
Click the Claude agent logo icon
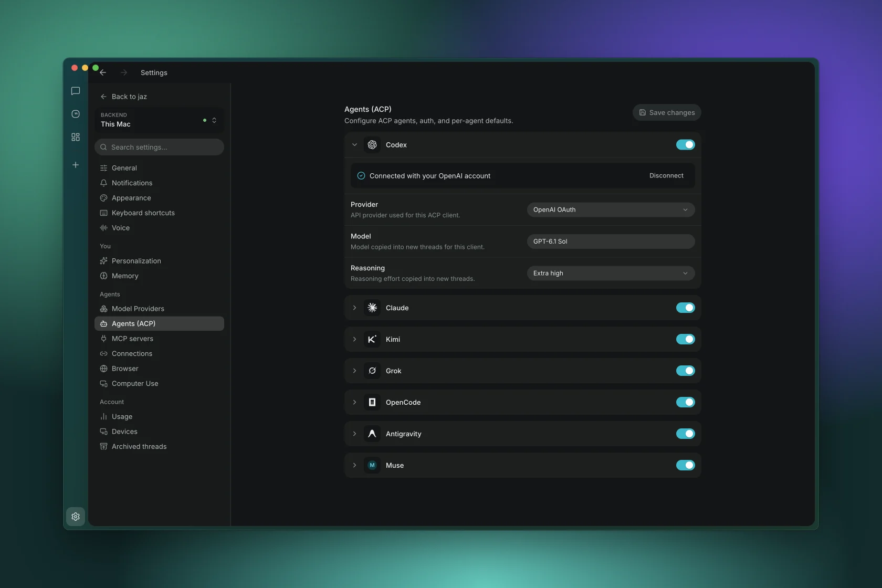pos(372,308)
